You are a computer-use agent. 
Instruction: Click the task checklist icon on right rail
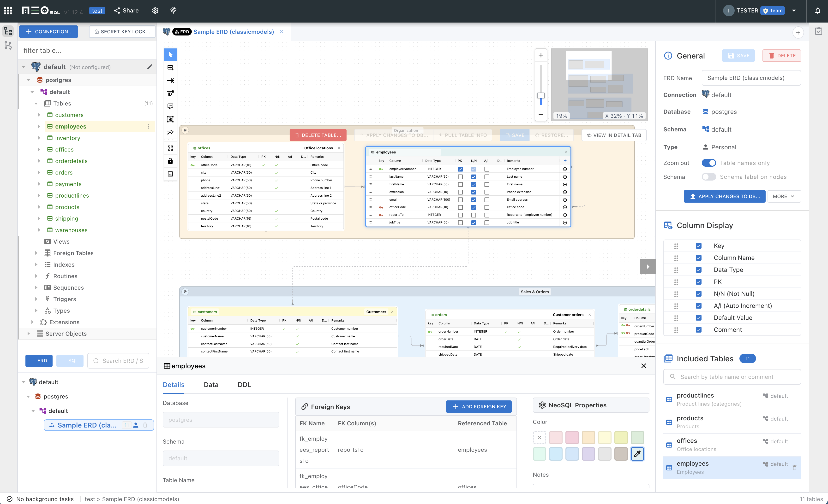coord(819,31)
